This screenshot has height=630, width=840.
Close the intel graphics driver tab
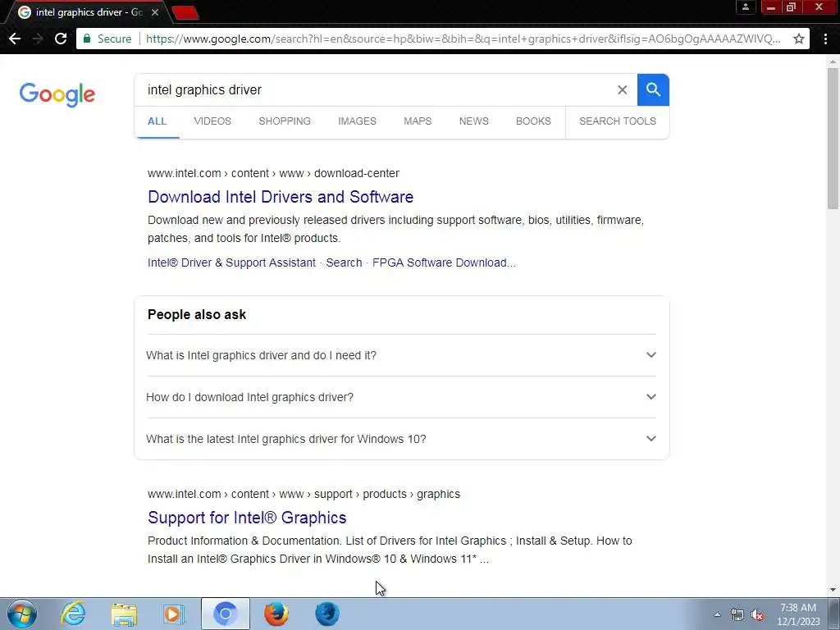tap(155, 11)
